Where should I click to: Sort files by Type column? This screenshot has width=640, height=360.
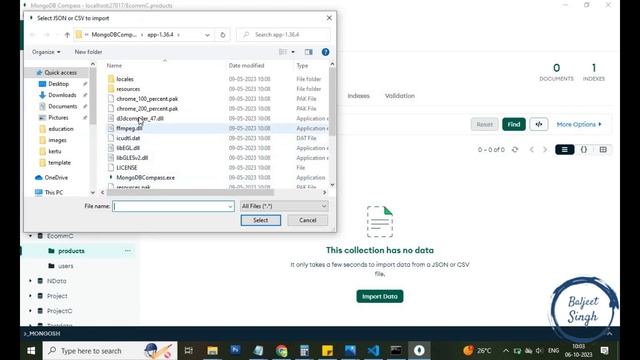tap(302, 65)
